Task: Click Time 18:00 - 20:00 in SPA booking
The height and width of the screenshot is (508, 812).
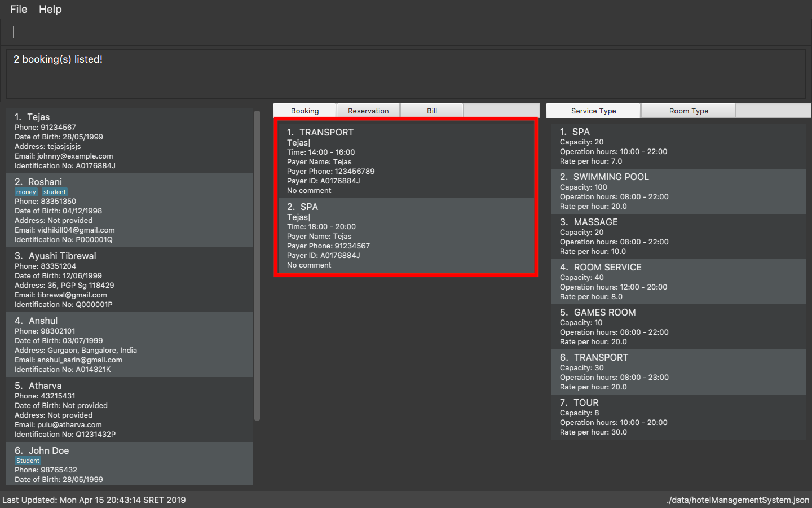Action: pos(321,226)
